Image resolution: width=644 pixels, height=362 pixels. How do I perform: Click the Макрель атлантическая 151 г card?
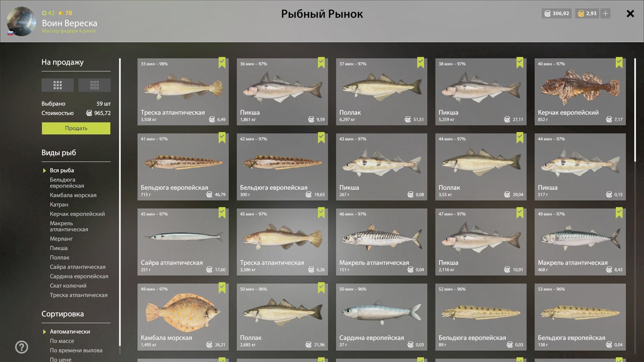(x=382, y=242)
